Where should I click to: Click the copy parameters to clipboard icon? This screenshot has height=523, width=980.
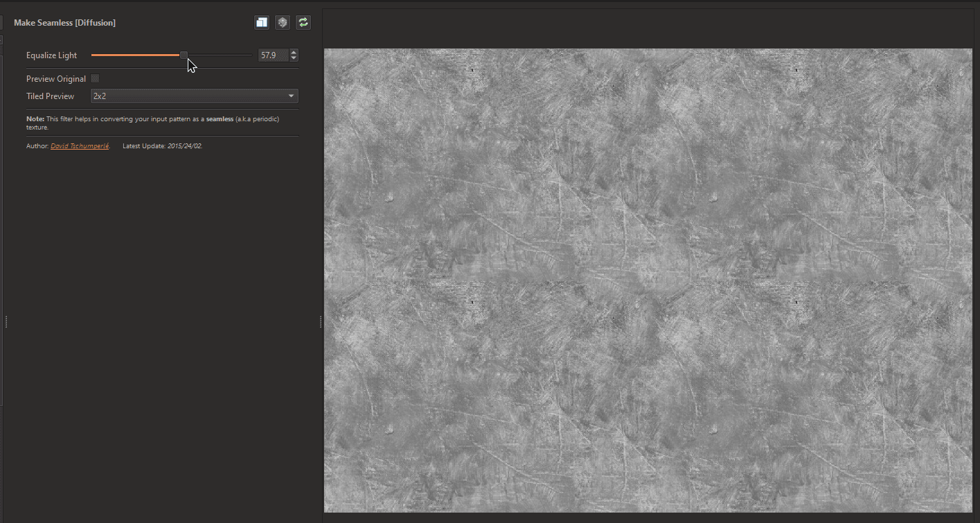tap(261, 23)
